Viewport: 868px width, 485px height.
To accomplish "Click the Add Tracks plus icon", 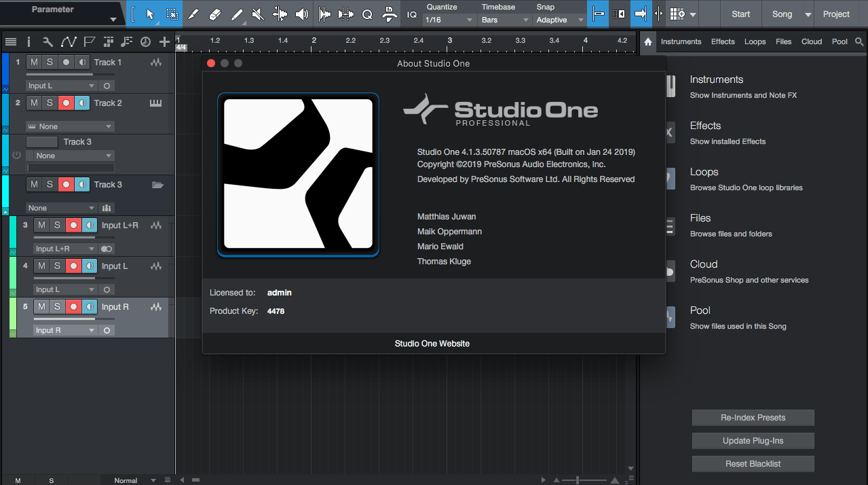I will 164,42.
